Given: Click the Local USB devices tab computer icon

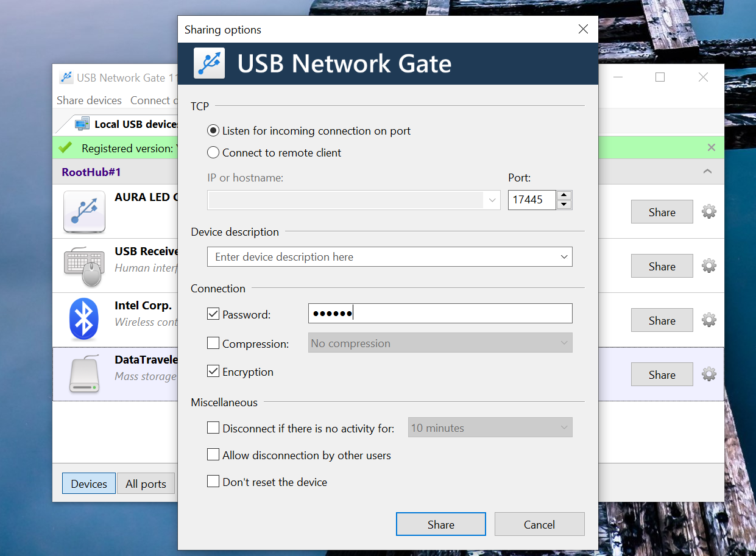Looking at the screenshot, I should pos(82,124).
